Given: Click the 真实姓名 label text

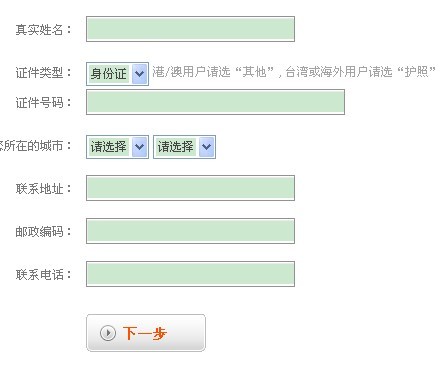Looking at the screenshot, I should (x=39, y=30).
